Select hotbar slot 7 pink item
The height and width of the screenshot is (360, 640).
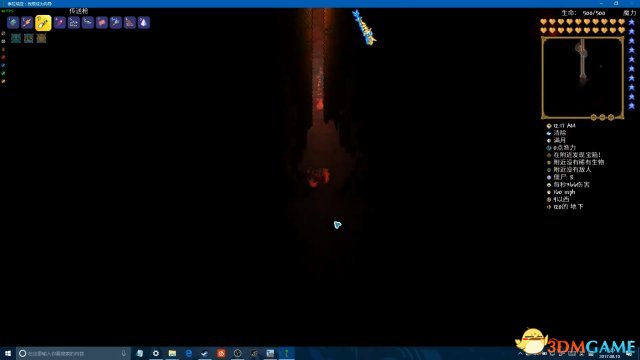[102, 22]
